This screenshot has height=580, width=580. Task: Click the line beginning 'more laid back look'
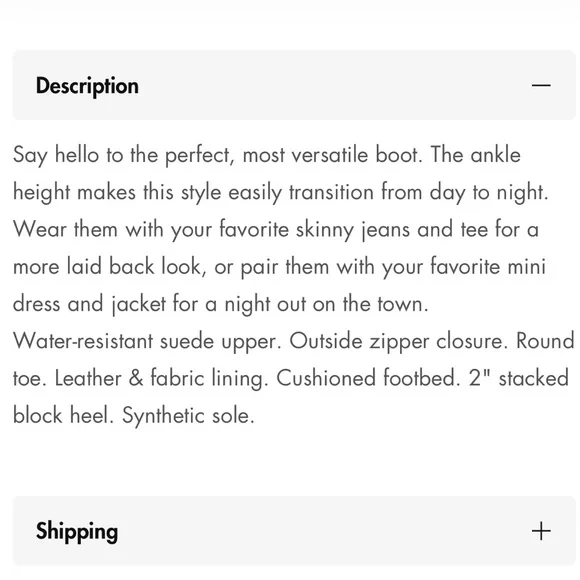[279, 267]
